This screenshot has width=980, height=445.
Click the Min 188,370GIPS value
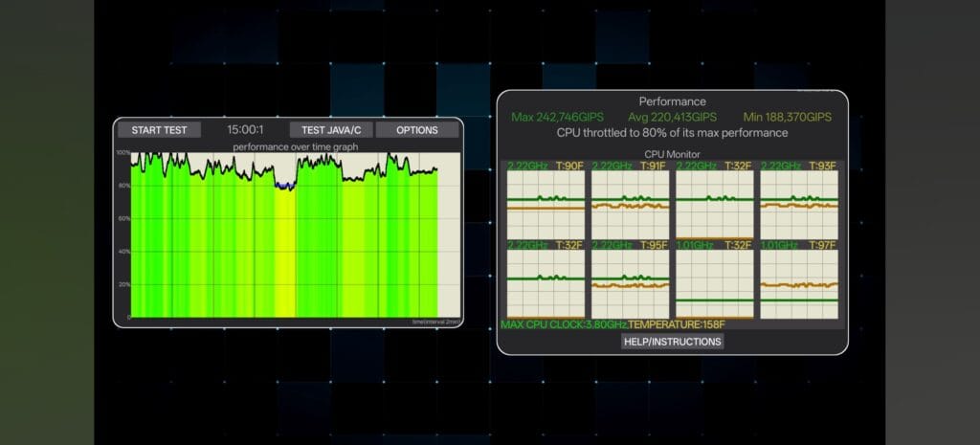pos(787,117)
